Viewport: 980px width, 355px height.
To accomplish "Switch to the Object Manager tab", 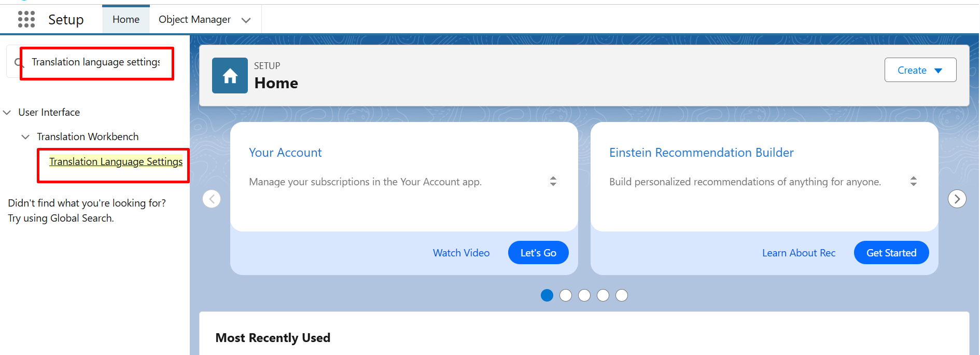I will click(194, 20).
